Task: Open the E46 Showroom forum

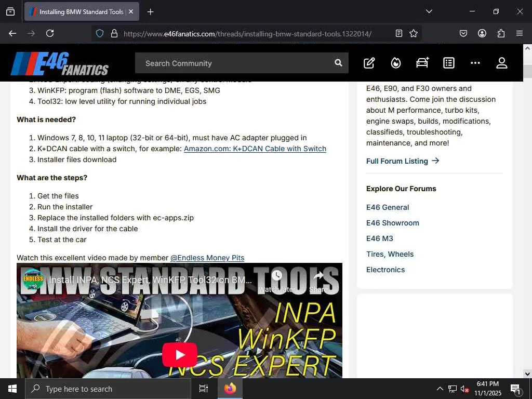Action: 393,223
